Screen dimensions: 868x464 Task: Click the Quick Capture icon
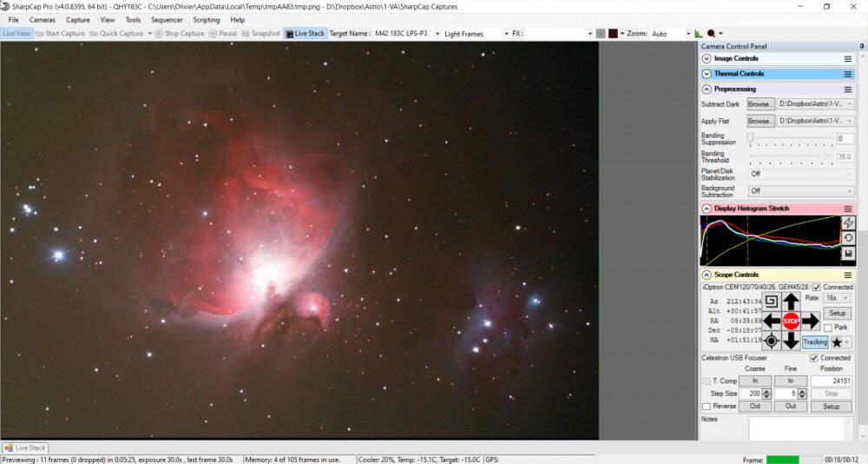[94, 34]
